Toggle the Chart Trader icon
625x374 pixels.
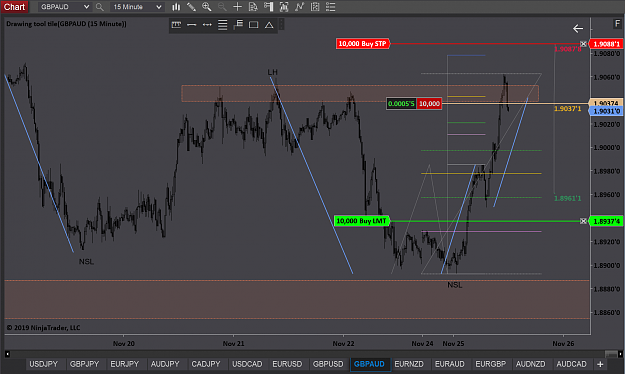[268, 7]
